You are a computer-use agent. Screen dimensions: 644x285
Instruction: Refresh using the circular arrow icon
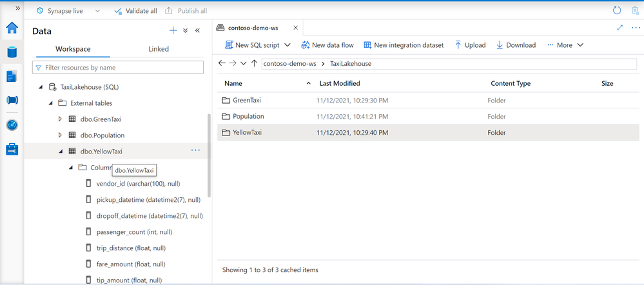click(616, 10)
